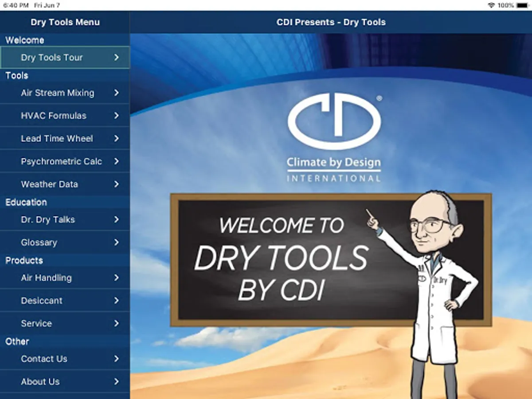
Task: View Desiccant products
Action: [65, 301]
